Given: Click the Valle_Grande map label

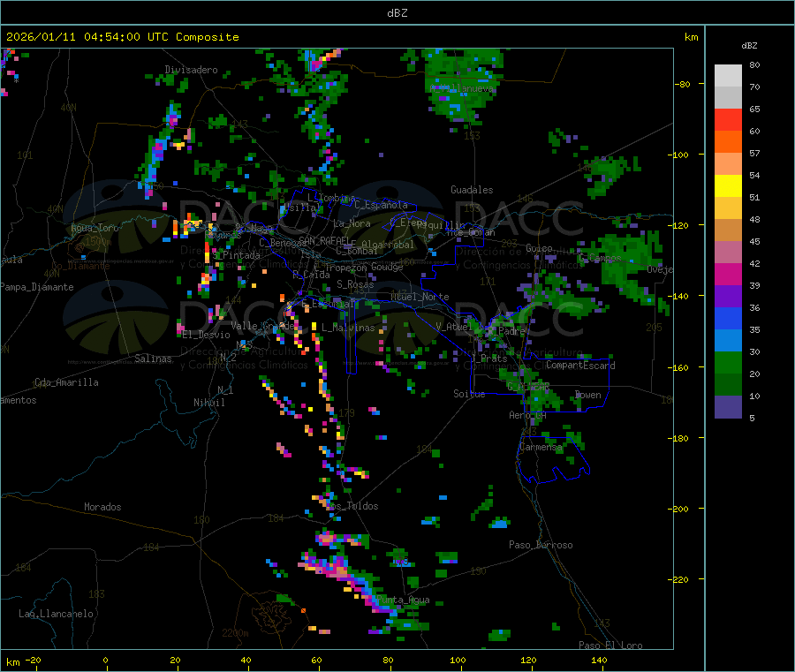Looking at the screenshot, I should pyautogui.click(x=262, y=326).
